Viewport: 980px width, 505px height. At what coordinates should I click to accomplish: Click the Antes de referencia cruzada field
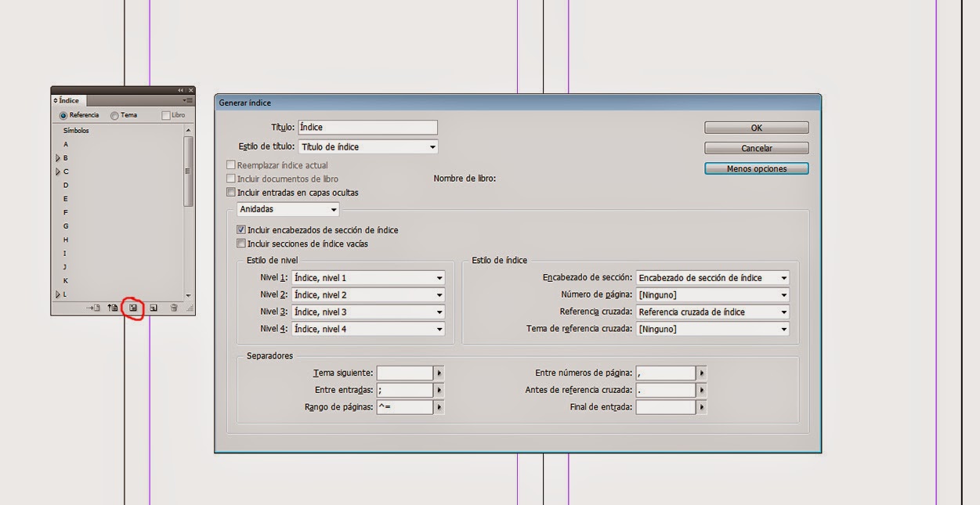tap(666, 390)
